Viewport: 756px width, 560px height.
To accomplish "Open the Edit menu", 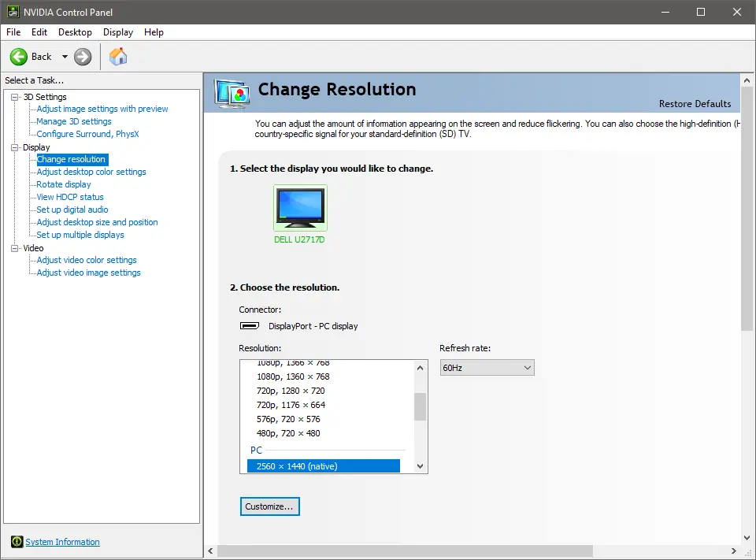I will (39, 32).
